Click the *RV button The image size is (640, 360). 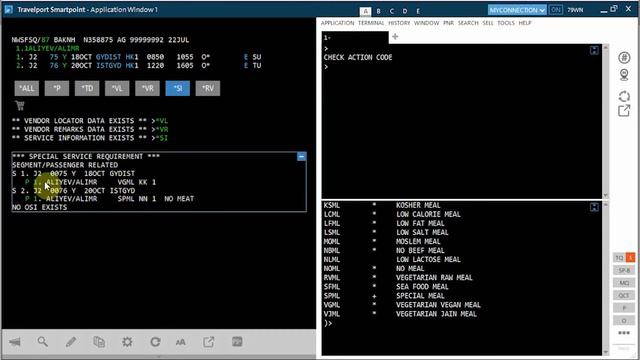click(x=208, y=88)
